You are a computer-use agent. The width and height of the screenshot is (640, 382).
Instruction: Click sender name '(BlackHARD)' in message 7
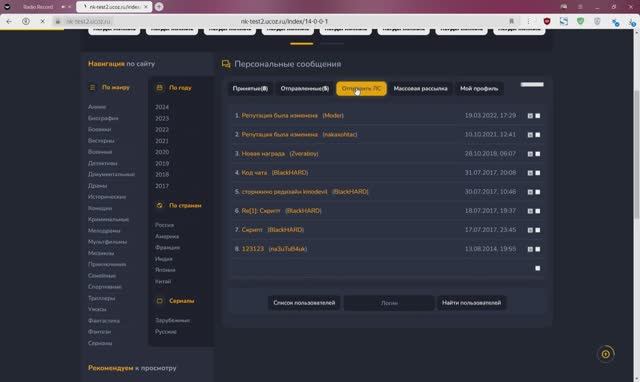[x=286, y=230]
